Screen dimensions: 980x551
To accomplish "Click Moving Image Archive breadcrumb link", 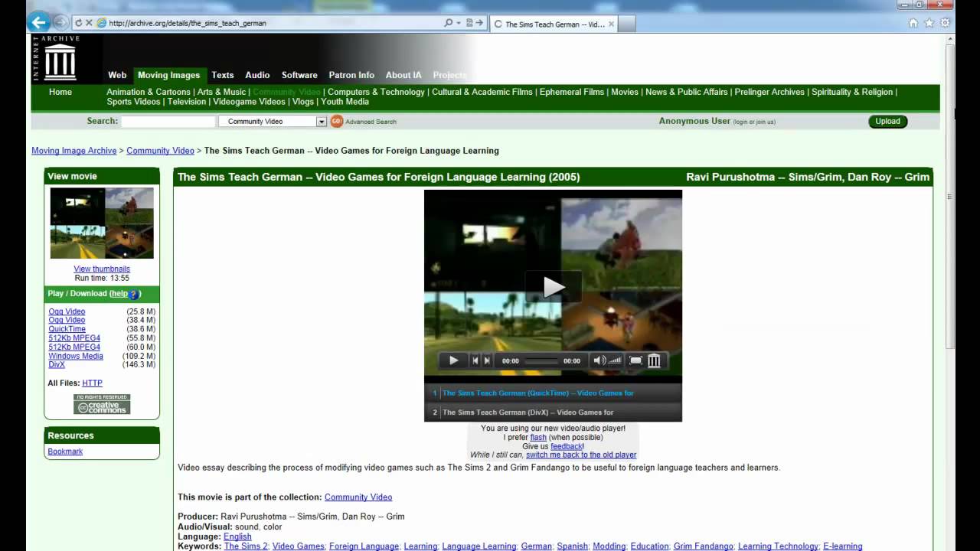I will click(74, 151).
